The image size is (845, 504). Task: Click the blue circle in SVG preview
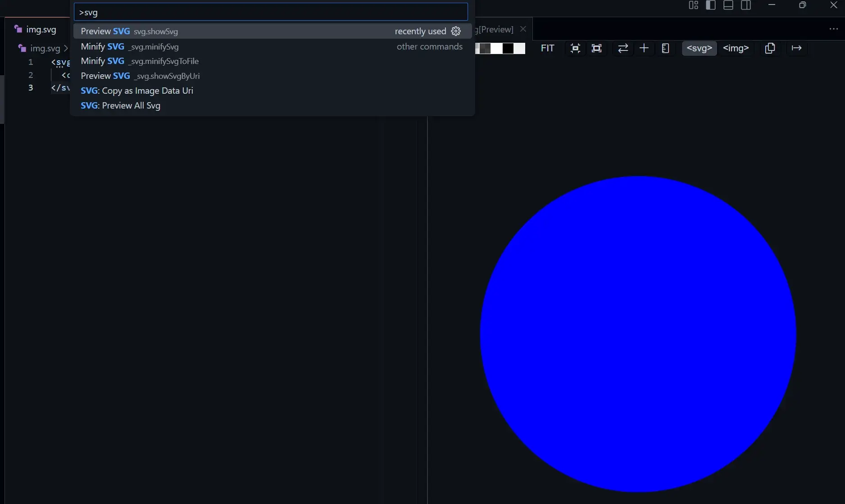638,334
